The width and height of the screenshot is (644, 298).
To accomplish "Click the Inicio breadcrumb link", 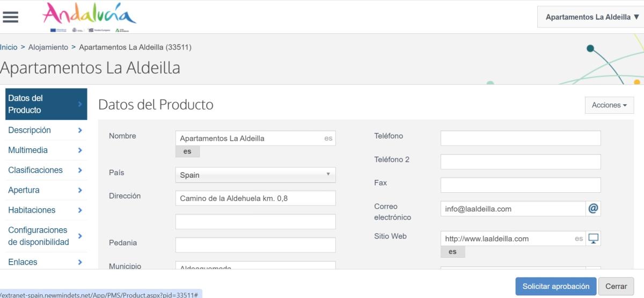I will tap(9, 47).
